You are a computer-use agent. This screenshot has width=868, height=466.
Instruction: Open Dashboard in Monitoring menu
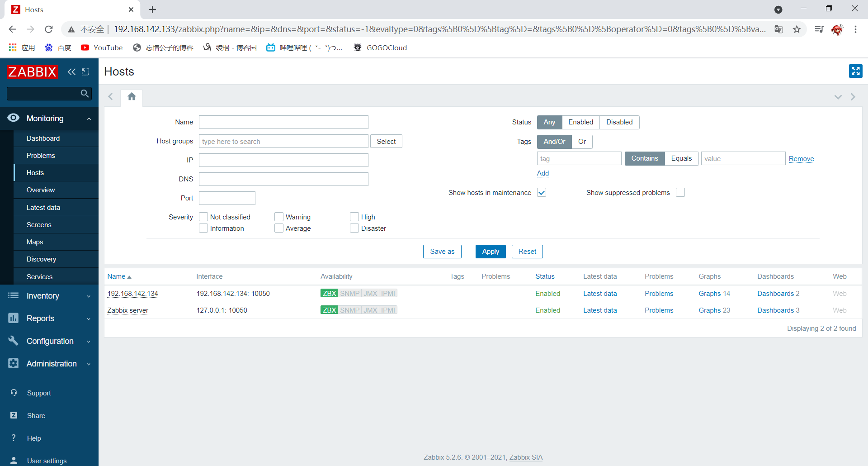tap(56, 138)
